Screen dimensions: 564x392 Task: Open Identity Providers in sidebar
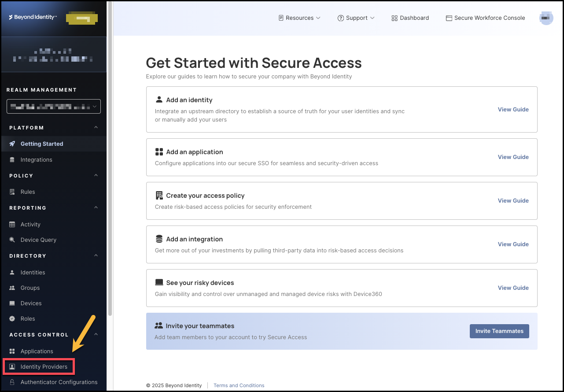pos(44,367)
